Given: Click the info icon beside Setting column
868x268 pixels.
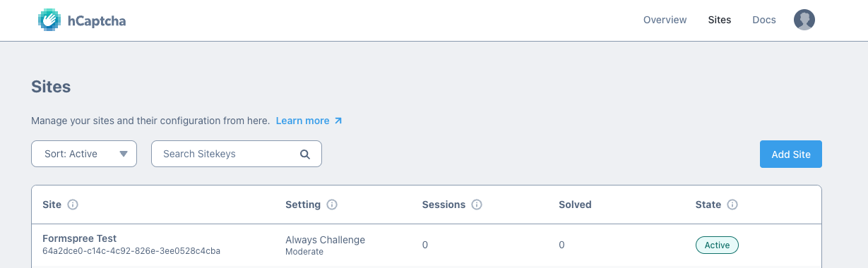Looking at the screenshot, I should [332, 205].
